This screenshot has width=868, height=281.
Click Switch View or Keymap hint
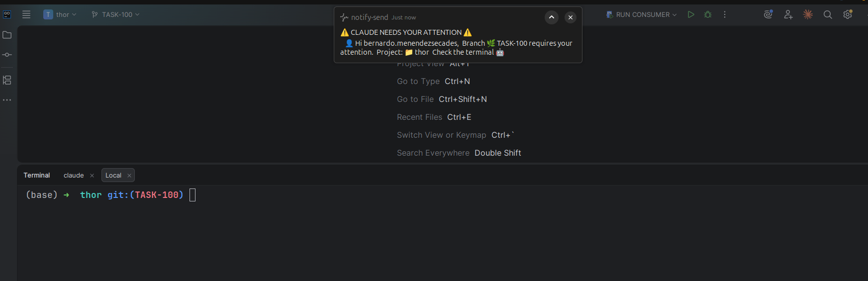tap(455, 135)
